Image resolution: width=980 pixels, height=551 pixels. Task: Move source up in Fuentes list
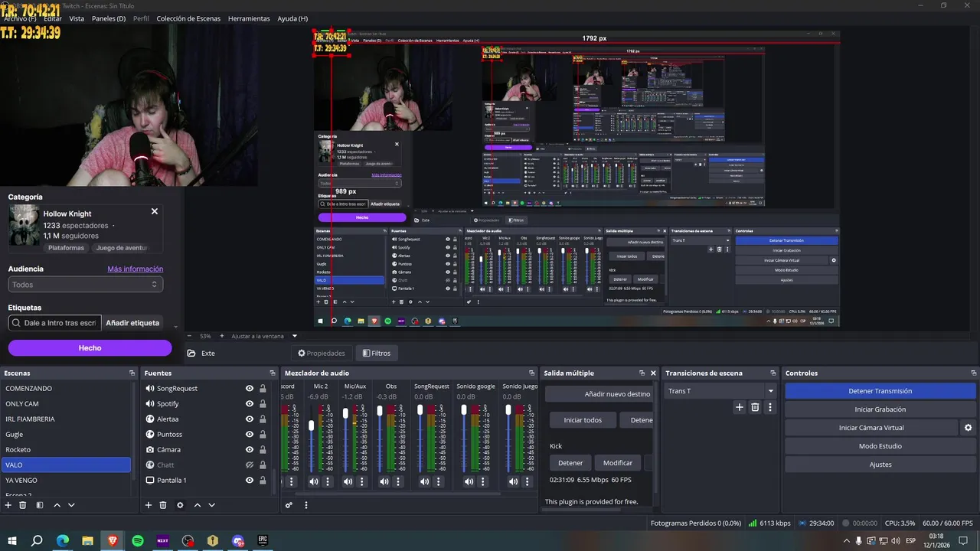pos(198,505)
